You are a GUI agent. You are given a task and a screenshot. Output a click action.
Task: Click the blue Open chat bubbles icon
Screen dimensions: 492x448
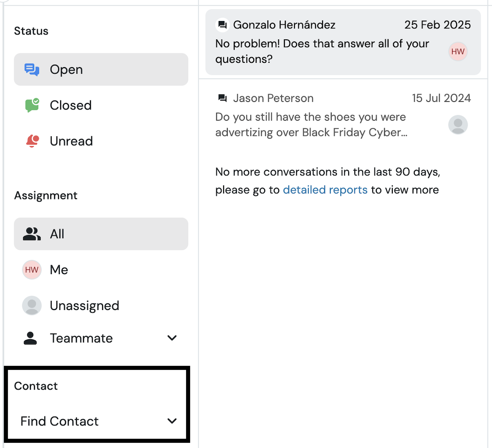[x=32, y=69]
